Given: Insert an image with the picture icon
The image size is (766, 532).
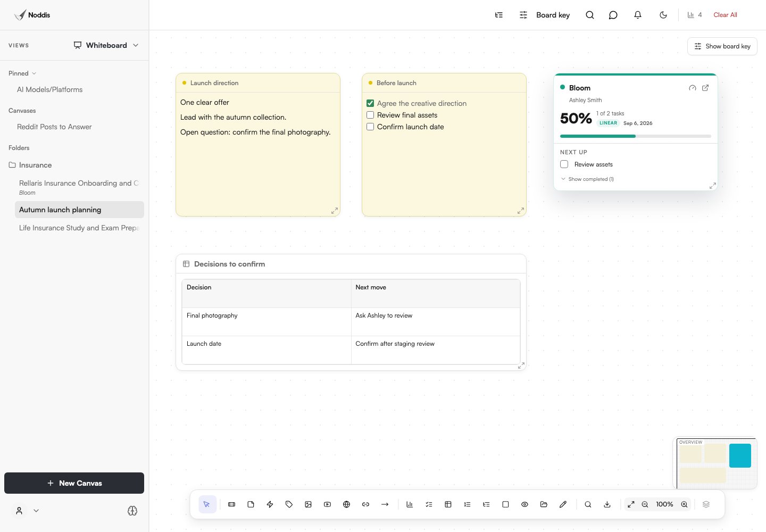Looking at the screenshot, I should pos(308,504).
